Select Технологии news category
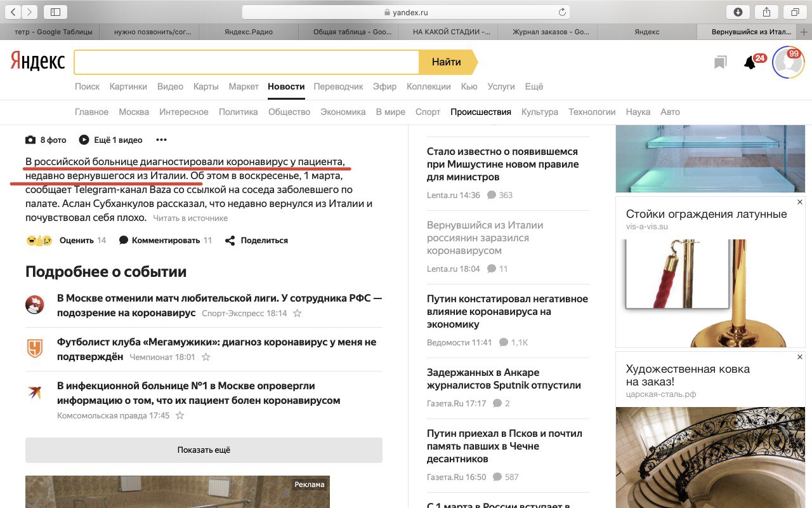 [x=592, y=112]
